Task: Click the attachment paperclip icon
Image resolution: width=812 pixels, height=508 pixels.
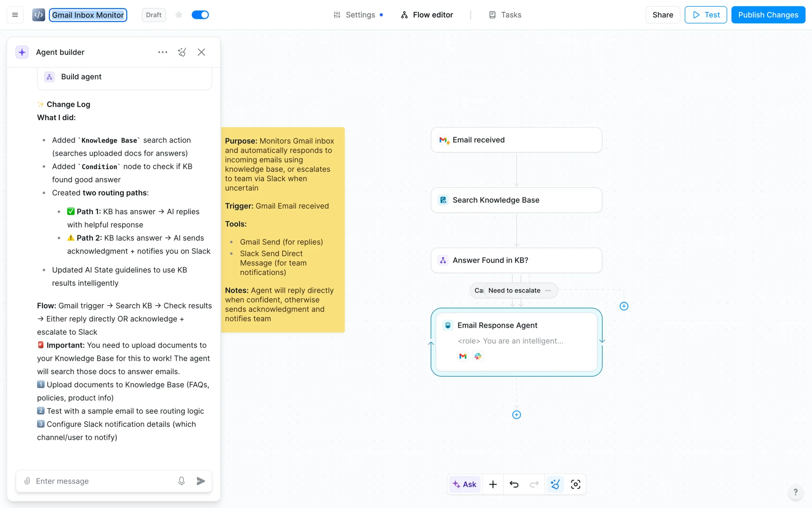Action: [27, 481]
